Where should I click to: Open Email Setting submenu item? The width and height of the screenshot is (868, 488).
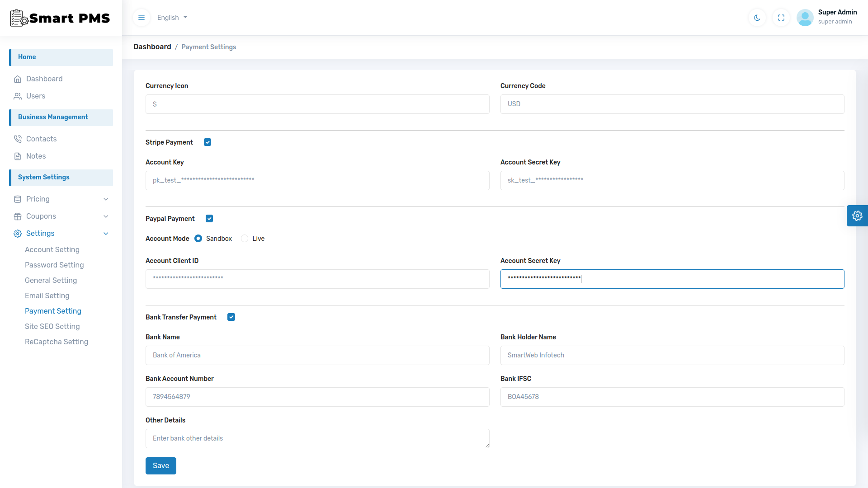47,296
